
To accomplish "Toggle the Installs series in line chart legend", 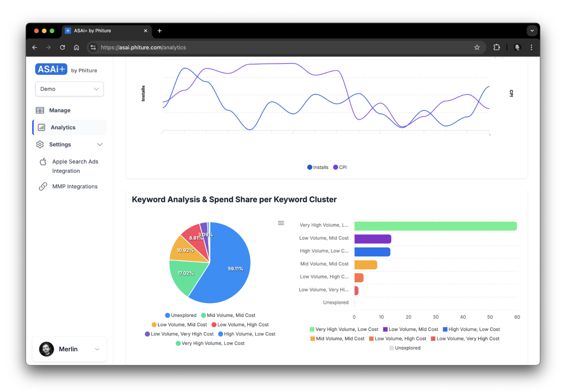I will 318,167.
